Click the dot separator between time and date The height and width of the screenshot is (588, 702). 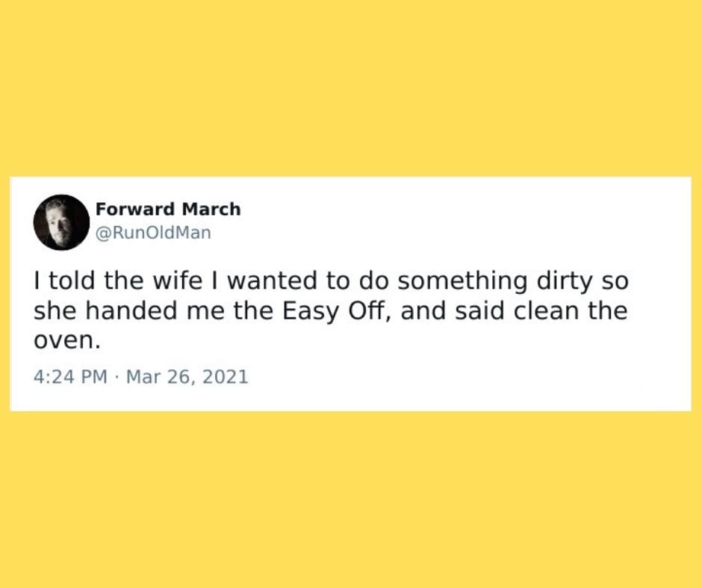click(x=117, y=377)
